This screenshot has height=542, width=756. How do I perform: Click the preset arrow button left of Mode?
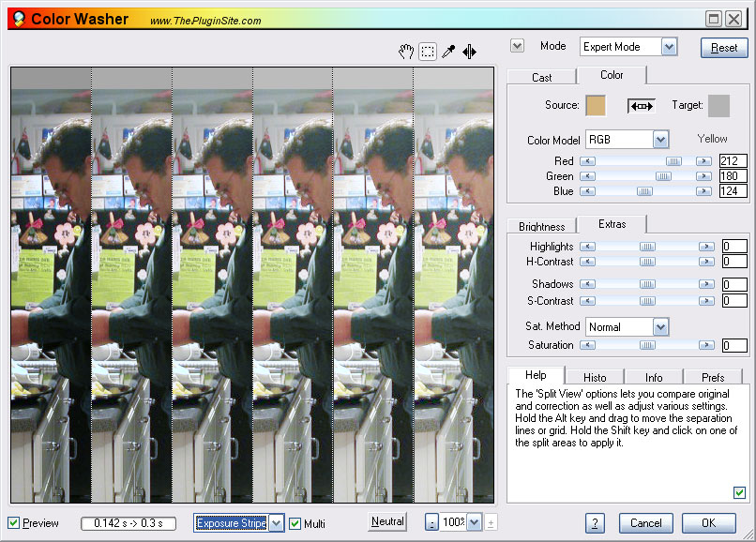click(x=517, y=46)
